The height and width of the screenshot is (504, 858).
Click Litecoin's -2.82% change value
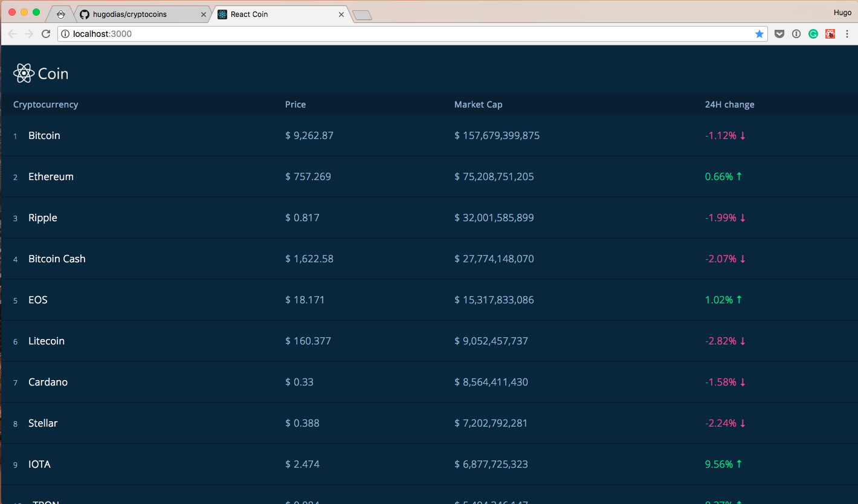coord(721,341)
